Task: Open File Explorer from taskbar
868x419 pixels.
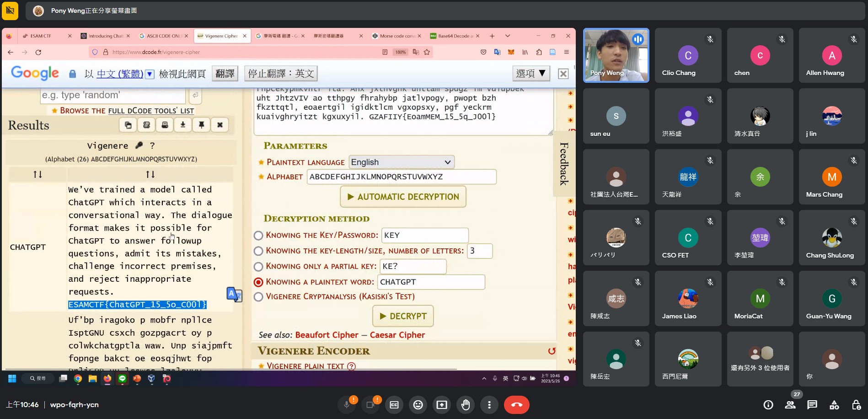Action: tap(92, 378)
